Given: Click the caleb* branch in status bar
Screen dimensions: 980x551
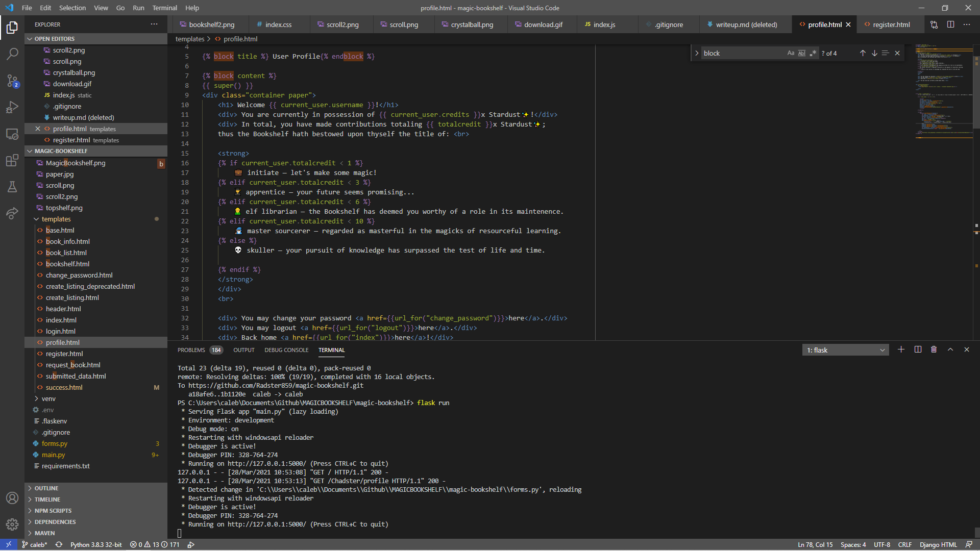Looking at the screenshot, I should click(x=35, y=544).
